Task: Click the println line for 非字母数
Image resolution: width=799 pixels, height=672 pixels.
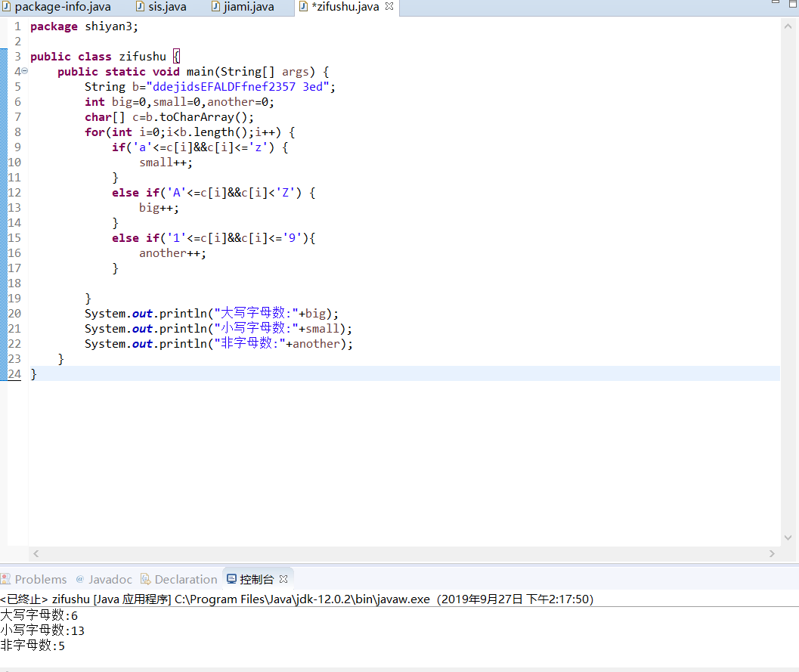Action: tap(218, 344)
